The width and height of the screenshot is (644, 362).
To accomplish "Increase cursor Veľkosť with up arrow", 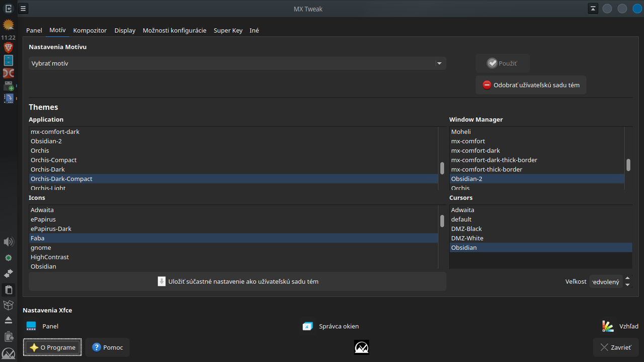I will click(x=627, y=278).
